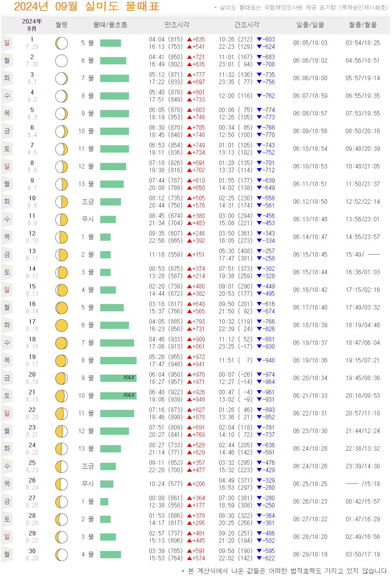Click the '조금' label on September 10

(x=88, y=202)
